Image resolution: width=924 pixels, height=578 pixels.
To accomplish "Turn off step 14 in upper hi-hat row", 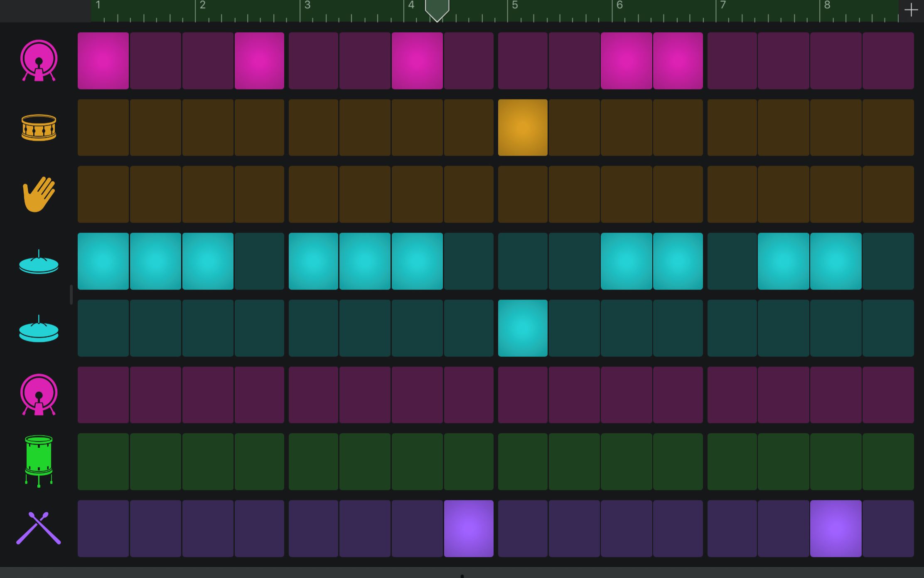I will point(784,261).
